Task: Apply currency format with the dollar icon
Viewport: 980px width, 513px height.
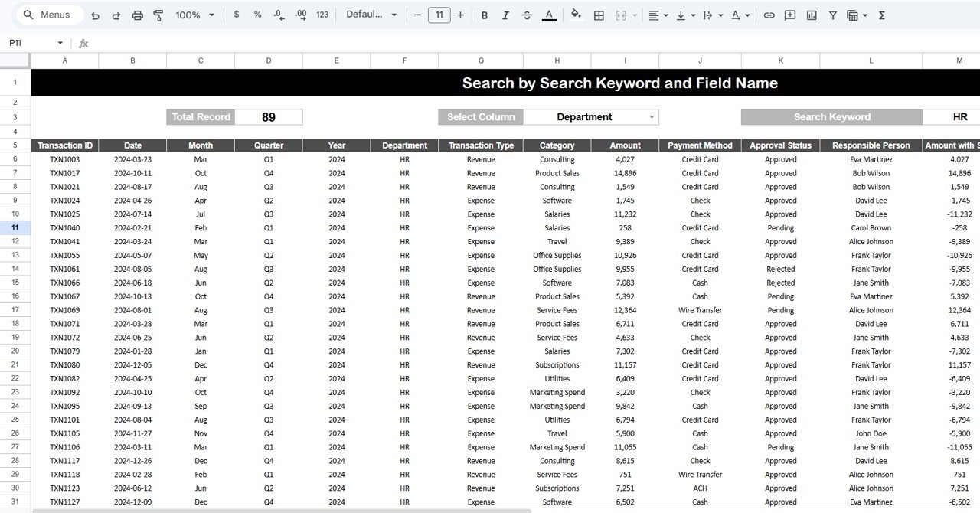Action: click(x=237, y=15)
